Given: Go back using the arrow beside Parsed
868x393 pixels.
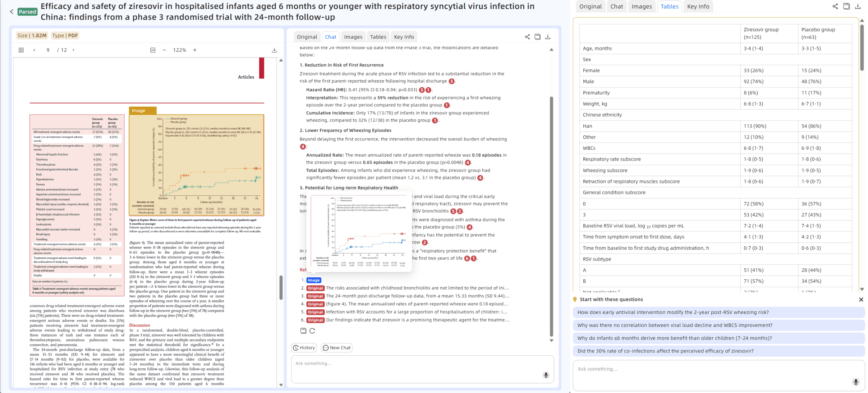Looking at the screenshot, I should point(12,12).
